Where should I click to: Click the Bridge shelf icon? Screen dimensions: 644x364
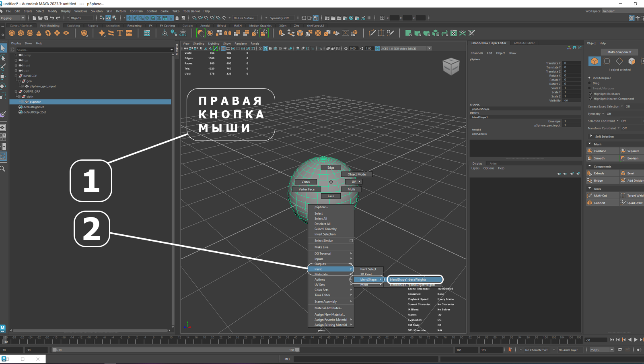(x=291, y=33)
